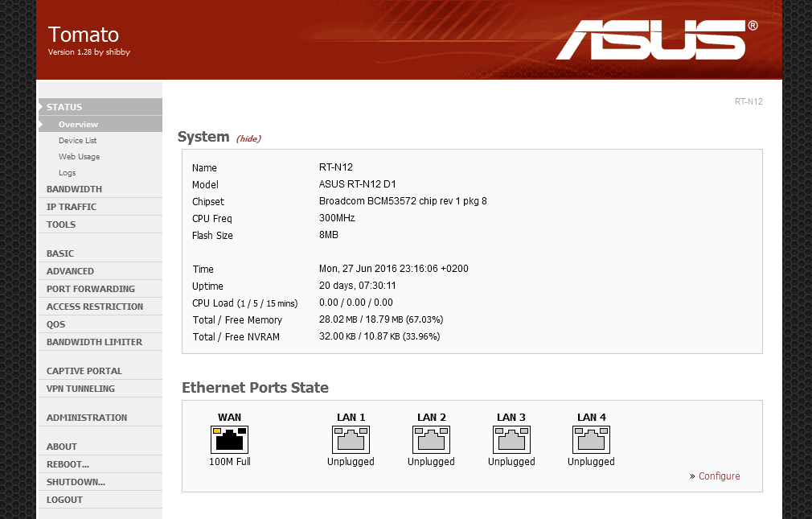Open the Configure link for ports

pyautogui.click(x=720, y=476)
